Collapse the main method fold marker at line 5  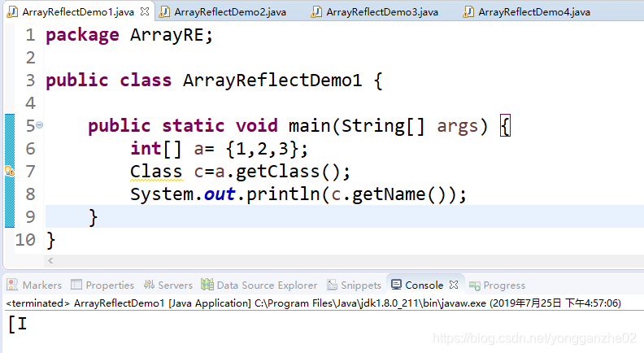point(39,125)
